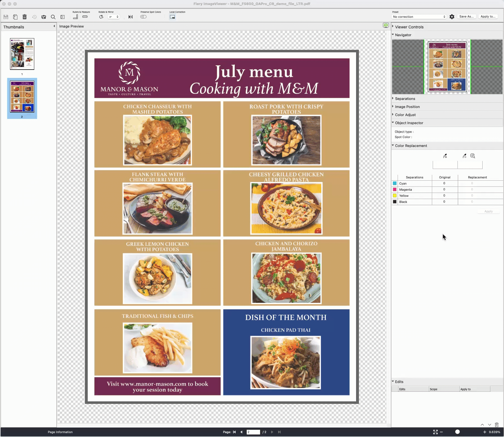Collapse the Color Replacement section
The width and height of the screenshot is (504, 437).
pyautogui.click(x=393, y=145)
